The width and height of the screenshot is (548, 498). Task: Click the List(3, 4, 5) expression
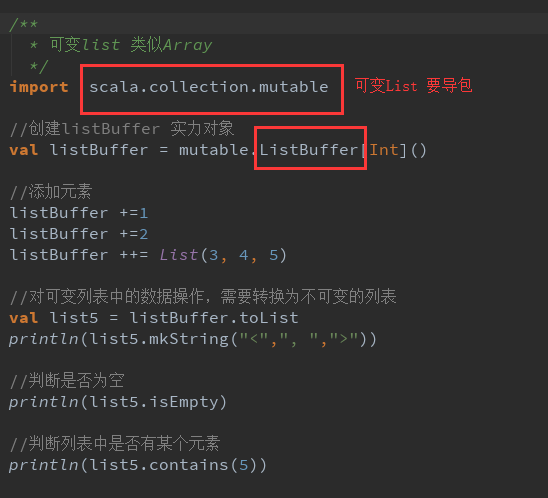point(223,255)
